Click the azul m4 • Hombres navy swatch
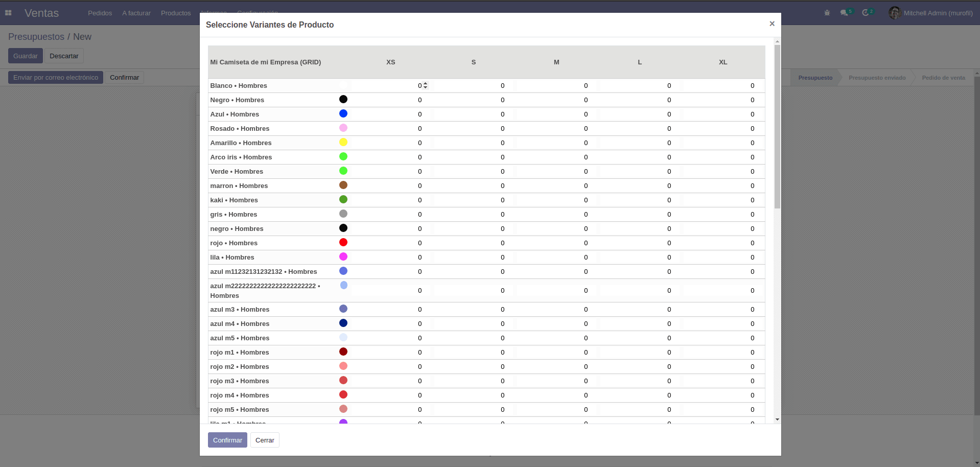Screen dimensions: 980x467 click(x=343, y=323)
